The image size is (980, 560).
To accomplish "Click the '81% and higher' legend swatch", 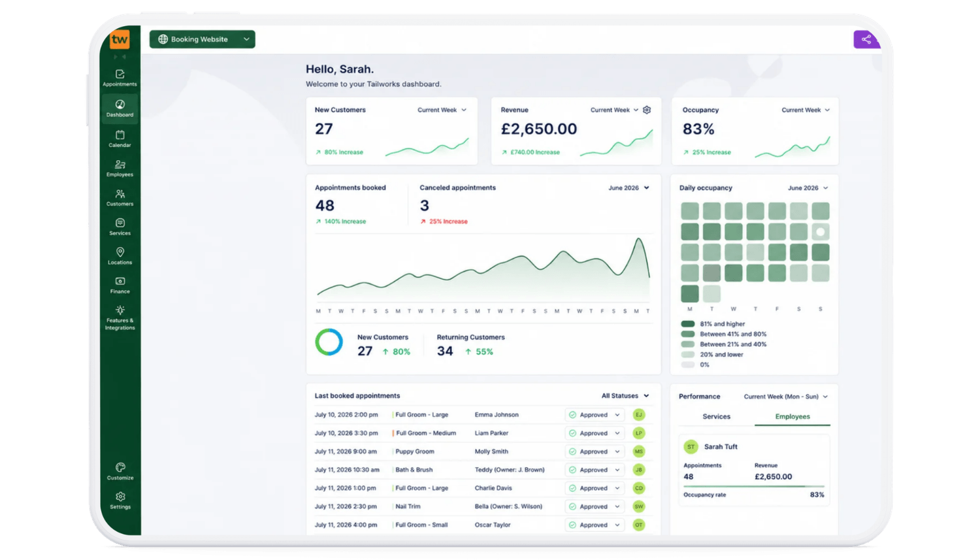I will point(687,323).
